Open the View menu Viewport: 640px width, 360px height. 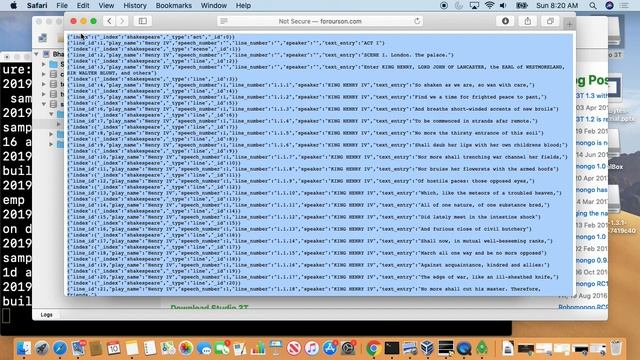tap(106, 6)
